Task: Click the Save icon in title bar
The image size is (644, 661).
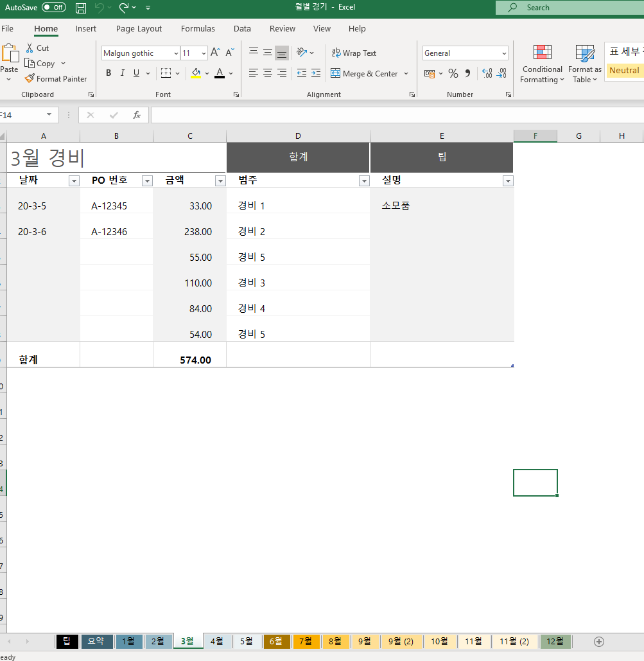Action: (x=81, y=8)
